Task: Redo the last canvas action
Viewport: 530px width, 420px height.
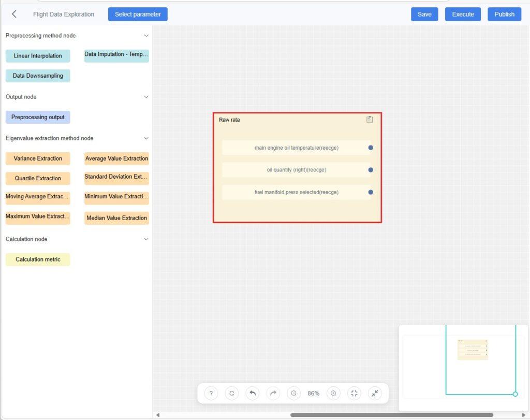Action: tap(273, 393)
